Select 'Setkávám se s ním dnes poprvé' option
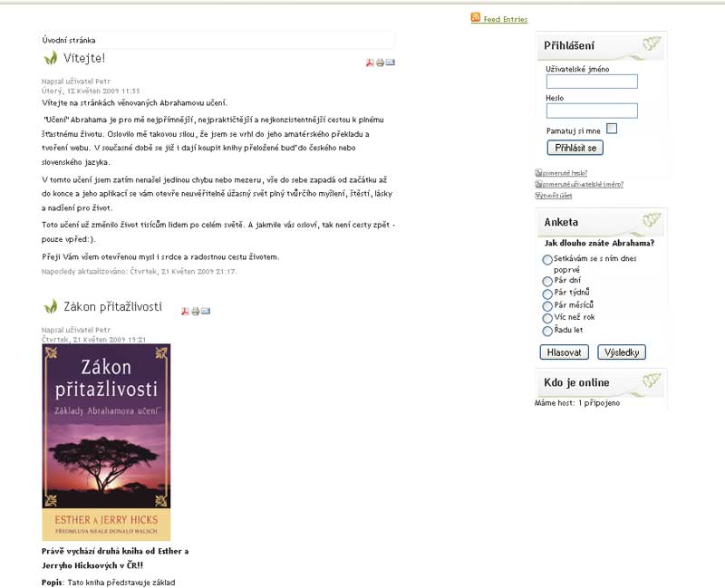725x588 pixels. (547, 260)
